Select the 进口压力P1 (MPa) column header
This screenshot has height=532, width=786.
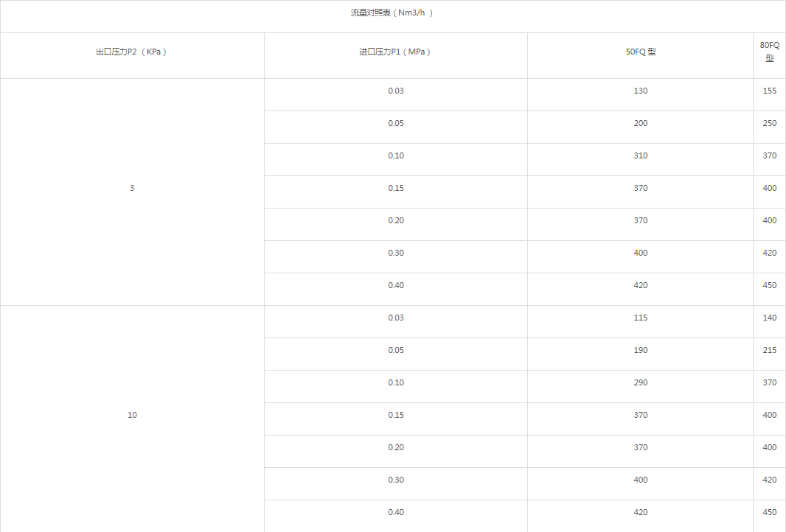pos(395,52)
